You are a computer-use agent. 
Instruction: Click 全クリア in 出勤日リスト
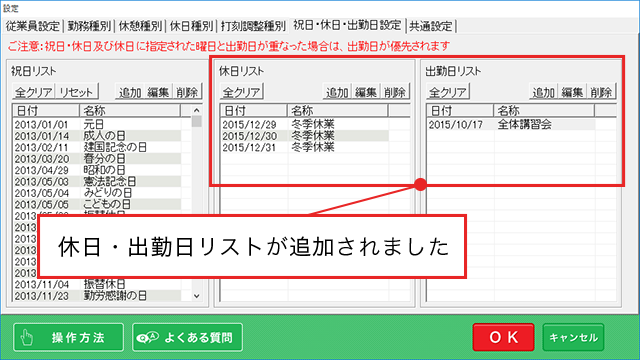pyautogui.click(x=448, y=92)
